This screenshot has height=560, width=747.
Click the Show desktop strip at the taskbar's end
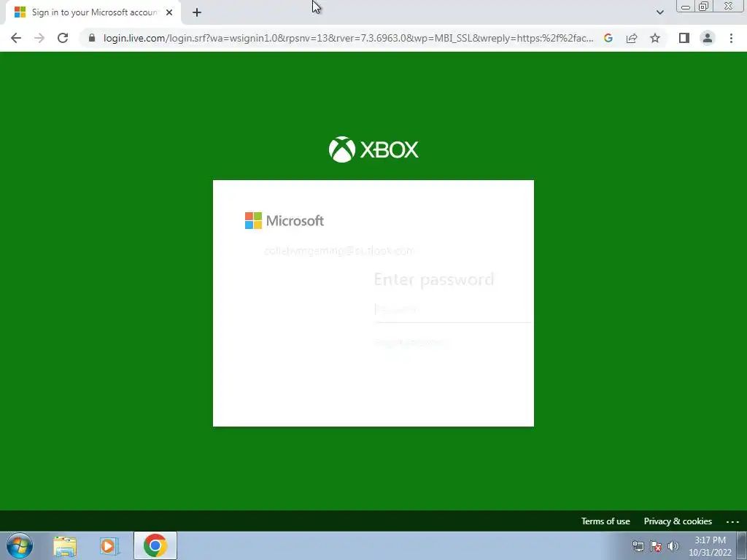click(742, 545)
